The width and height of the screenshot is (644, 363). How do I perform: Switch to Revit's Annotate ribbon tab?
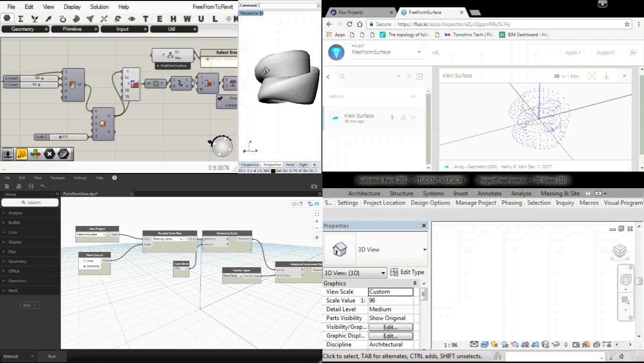490,193
